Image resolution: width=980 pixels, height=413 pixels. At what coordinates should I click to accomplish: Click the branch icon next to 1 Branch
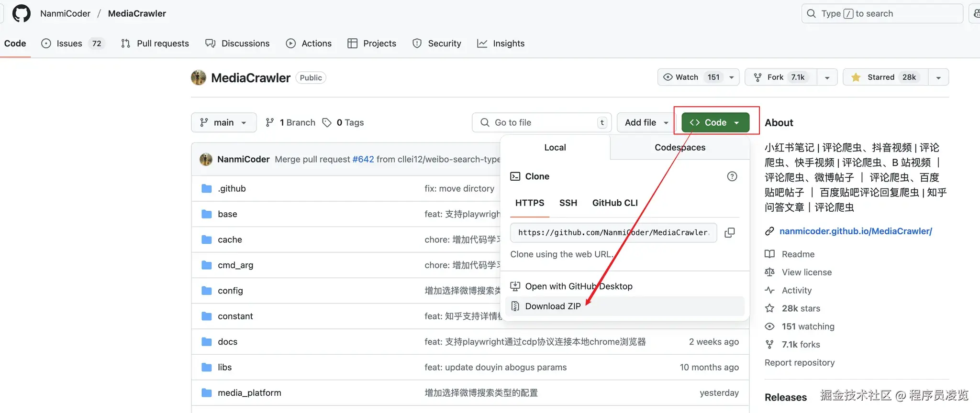(270, 122)
